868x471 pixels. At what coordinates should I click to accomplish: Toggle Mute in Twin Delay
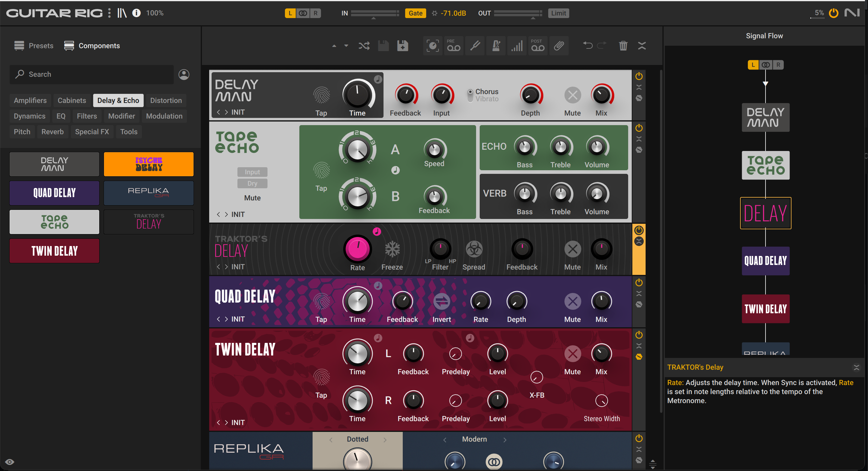coord(573,354)
